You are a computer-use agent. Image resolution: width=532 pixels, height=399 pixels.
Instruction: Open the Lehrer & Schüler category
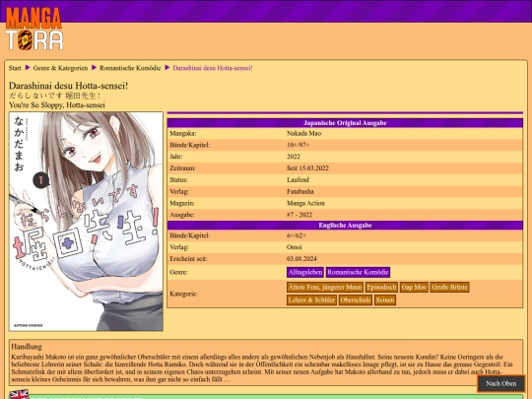pos(311,299)
